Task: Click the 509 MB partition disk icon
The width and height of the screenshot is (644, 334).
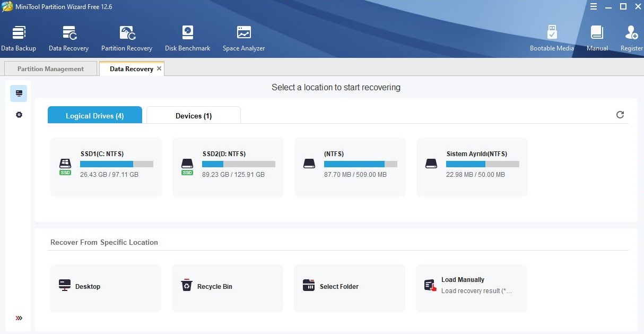Action: click(309, 164)
